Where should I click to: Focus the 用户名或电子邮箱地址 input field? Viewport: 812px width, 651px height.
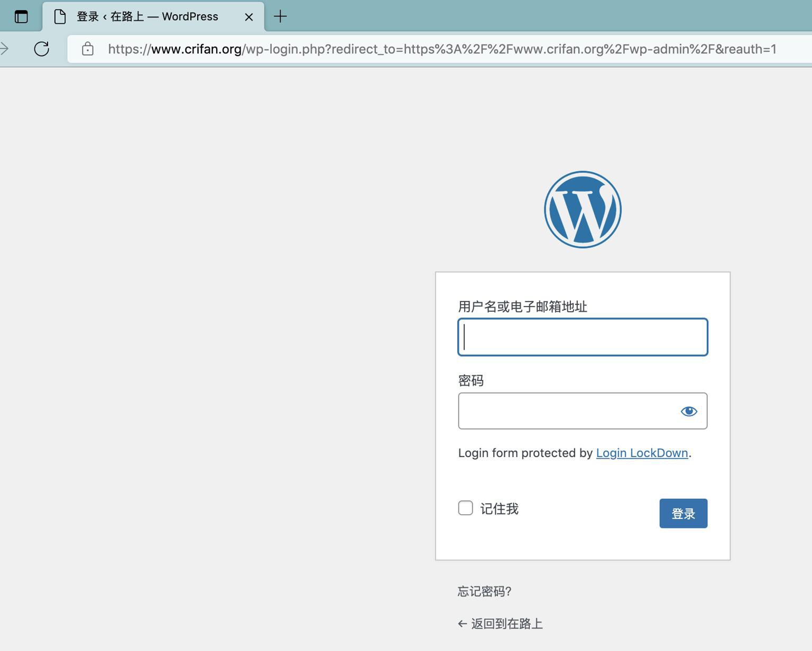[x=583, y=337]
